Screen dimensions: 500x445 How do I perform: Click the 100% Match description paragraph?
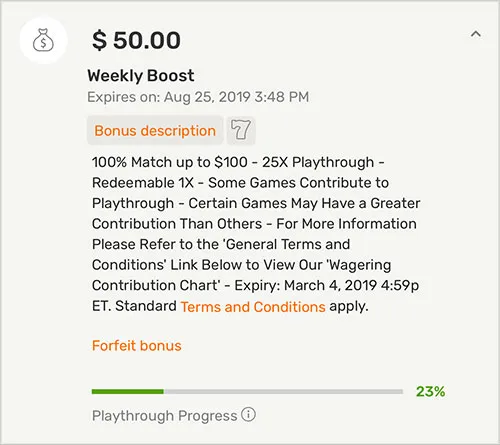click(x=256, y=234)
